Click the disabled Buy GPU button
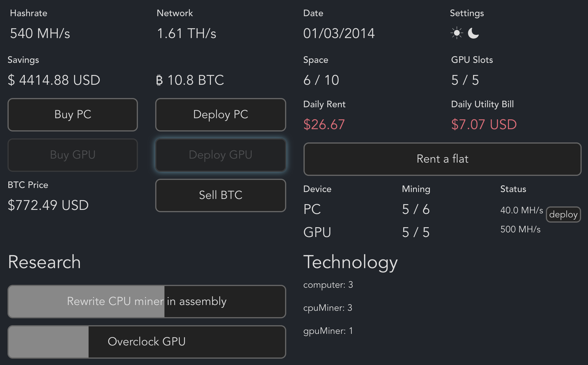The height and width of the screenshot is (365, 588). pyautogui.click(x=72, y=155)
